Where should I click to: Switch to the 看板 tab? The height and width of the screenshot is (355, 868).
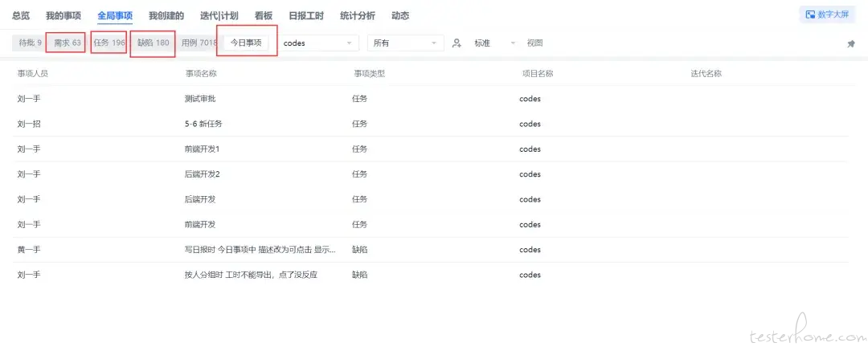(x=264, y=15)
